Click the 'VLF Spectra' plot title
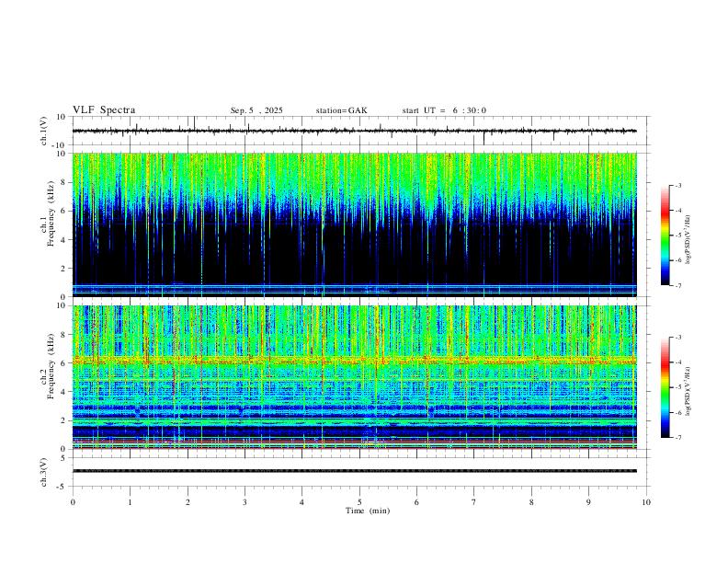Image resolution: width=728 pixels, height=563 pixels. (104, 110)
